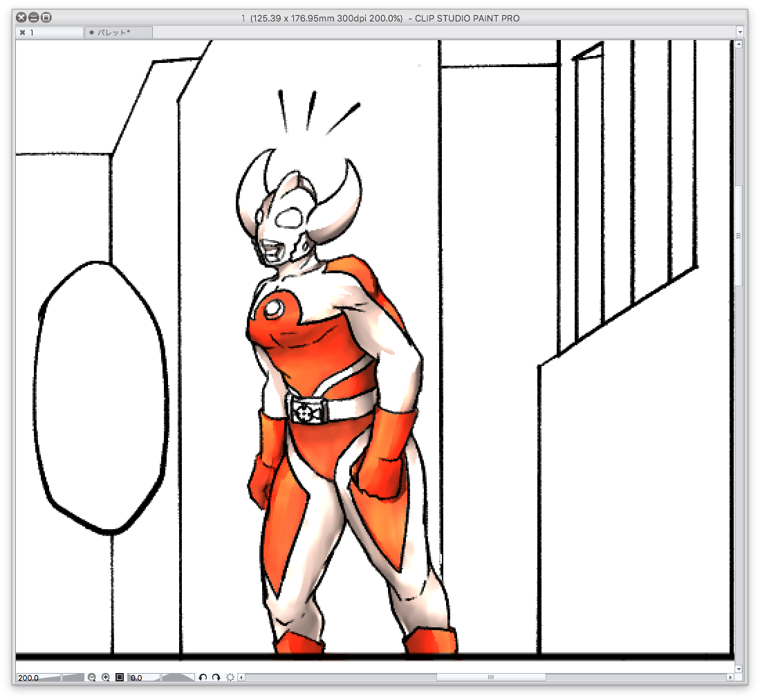This screenshot has width=760, height=700.
Task: Close canvas tab 1 with its X
Action: (x=22, y=33)
